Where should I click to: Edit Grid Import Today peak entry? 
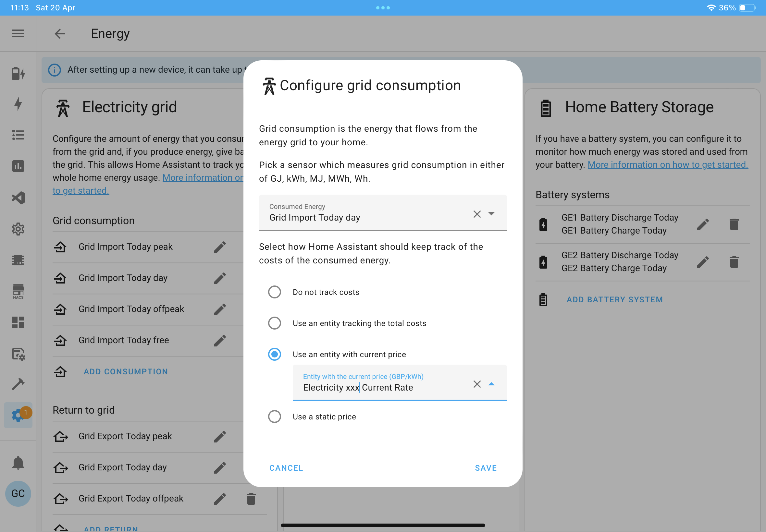[220, 247]
